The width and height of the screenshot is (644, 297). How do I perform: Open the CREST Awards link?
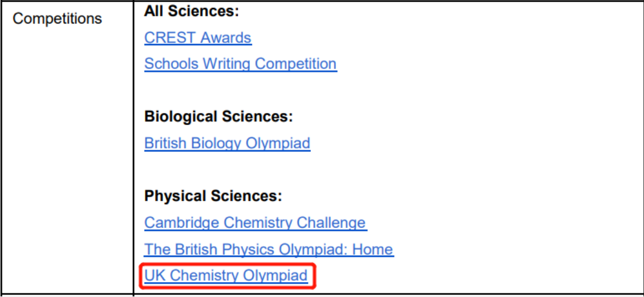[198, 38]
